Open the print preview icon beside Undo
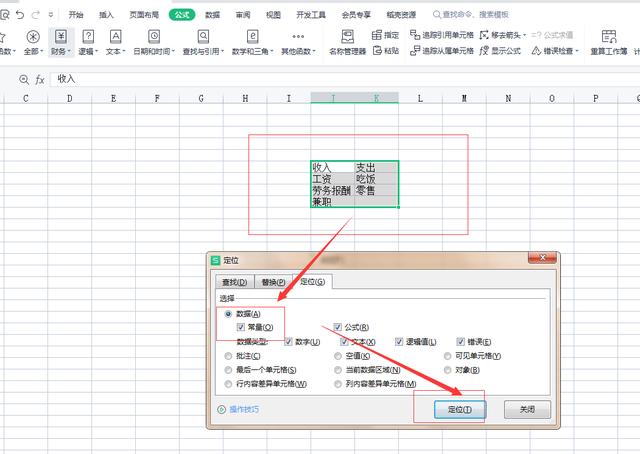Viewport: 640px width, 454px height. click(4, 15)
